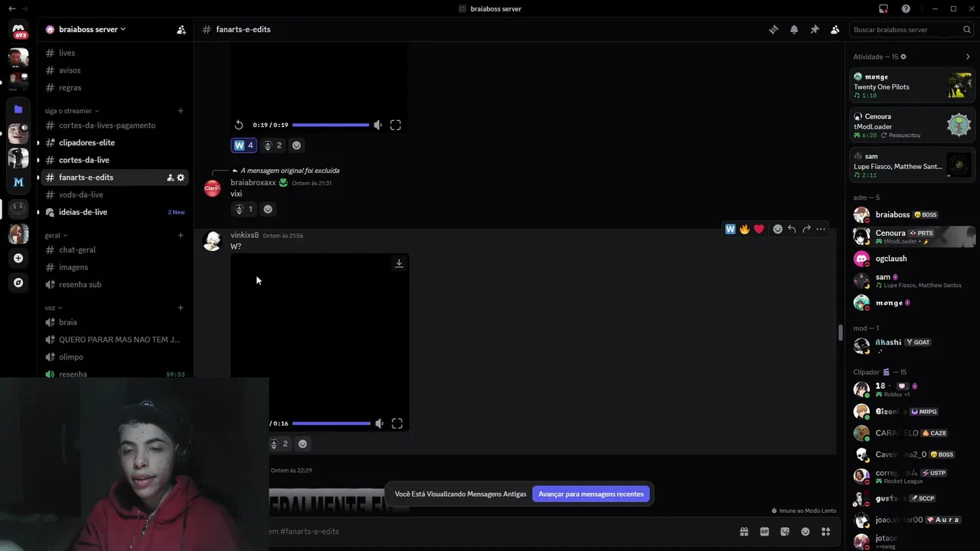Image resolution: width=980 pixels, height=551 pixels.
Task: Open vinkixs8 username in chat
Action: (x=244, y=235)
